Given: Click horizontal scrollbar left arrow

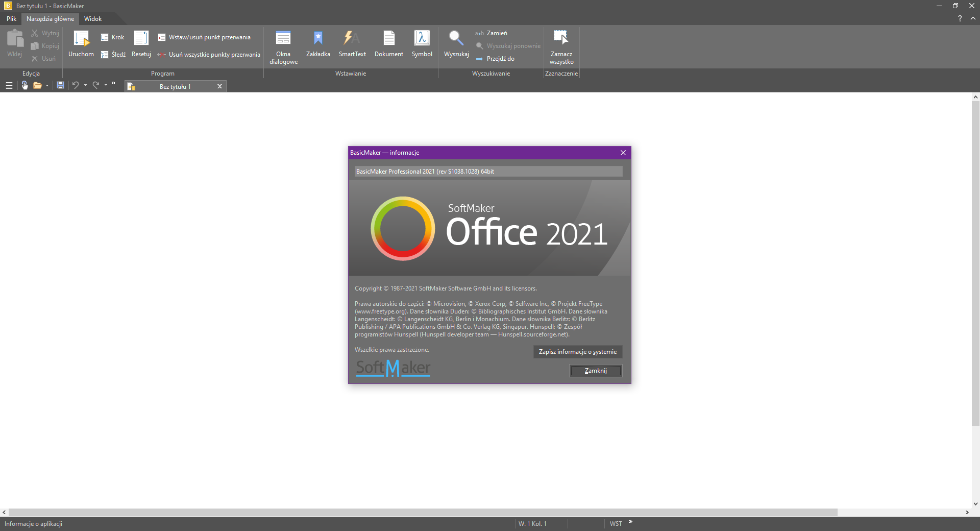Looking at the screenshot, I should [x=4, y=512].
